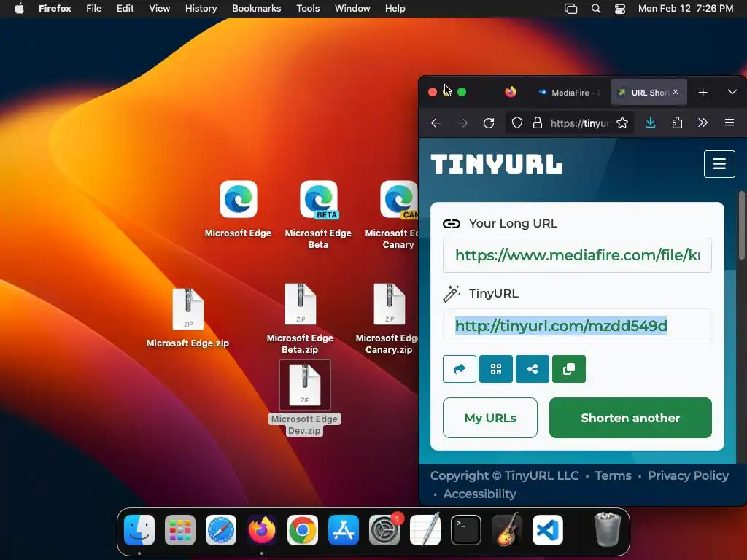The image size is (747, 560).
Task: Click the TinyURL logo
Action: click(x=496, y=164)
